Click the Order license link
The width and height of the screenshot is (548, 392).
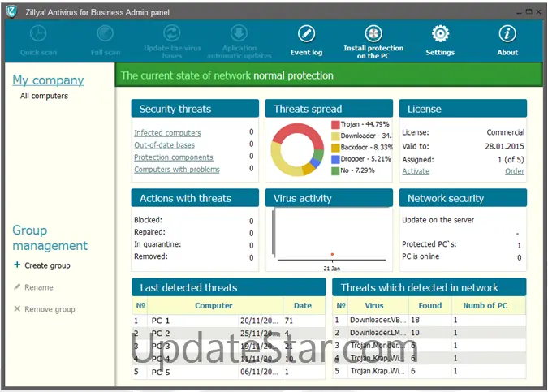(x=515, y=171)
